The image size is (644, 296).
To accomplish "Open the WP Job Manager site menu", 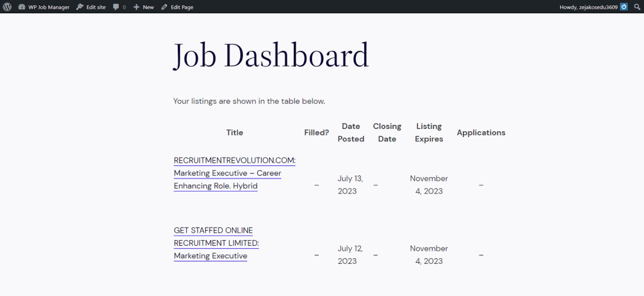I will click(x=48, y=7).
